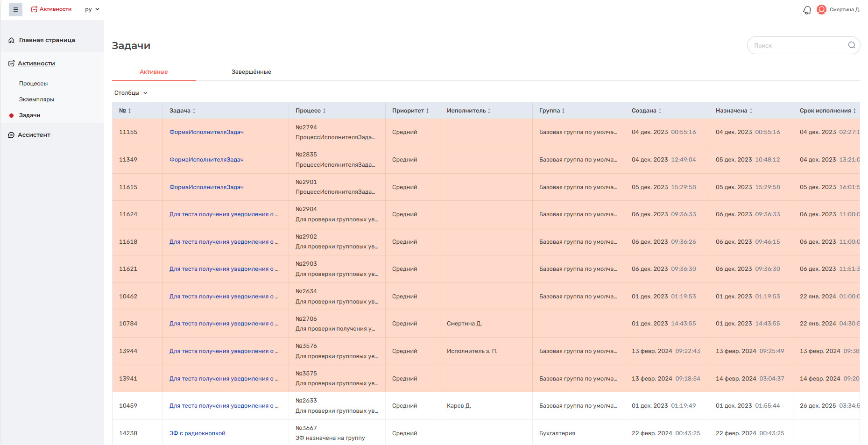This screenshot has height=445, width=868.
Task: Sort by Приоритет column arrow icon
Action: pyautogui.click(x=427, y=111)
